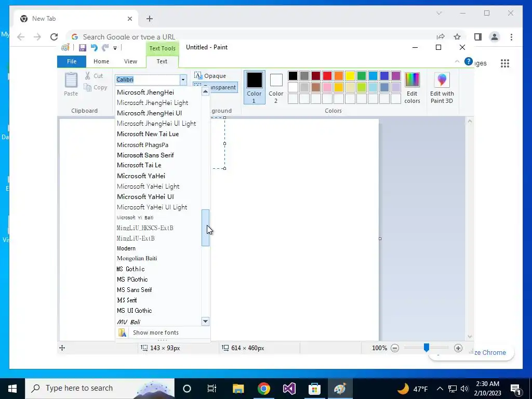Click the Cut scissors button
The image size is (532, 399).
point(94,76)
